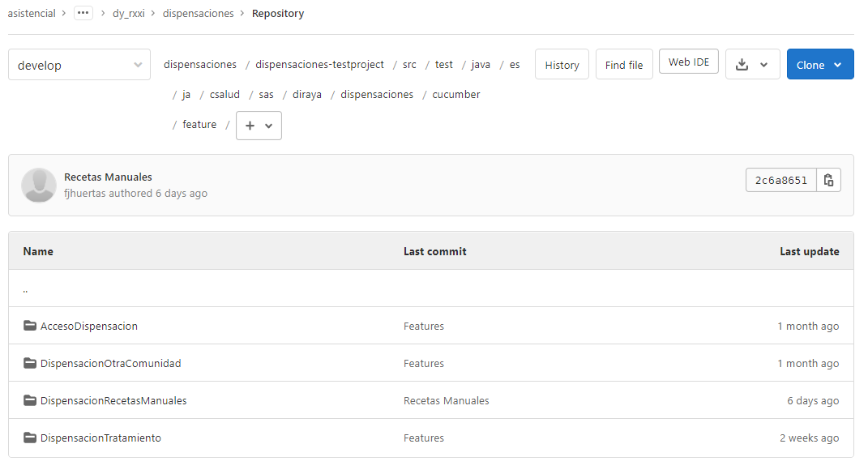This screenshot has height=474, width=868.
Task: Navigate to es path segment
Action: tap(515, 64)
